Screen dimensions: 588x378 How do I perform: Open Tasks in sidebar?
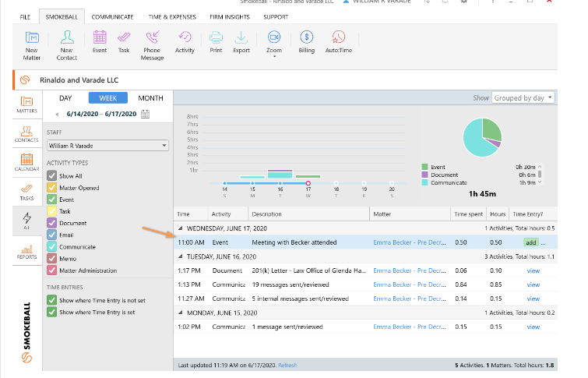27,193
